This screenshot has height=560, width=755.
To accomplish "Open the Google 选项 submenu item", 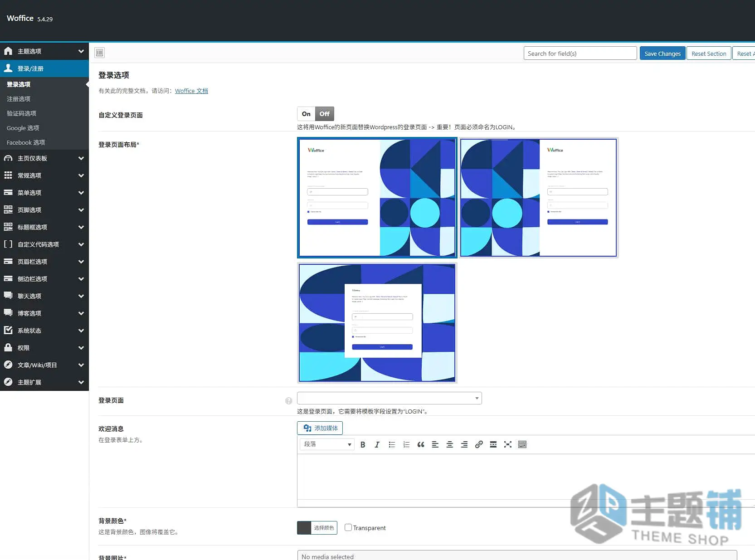I will 23,128.
